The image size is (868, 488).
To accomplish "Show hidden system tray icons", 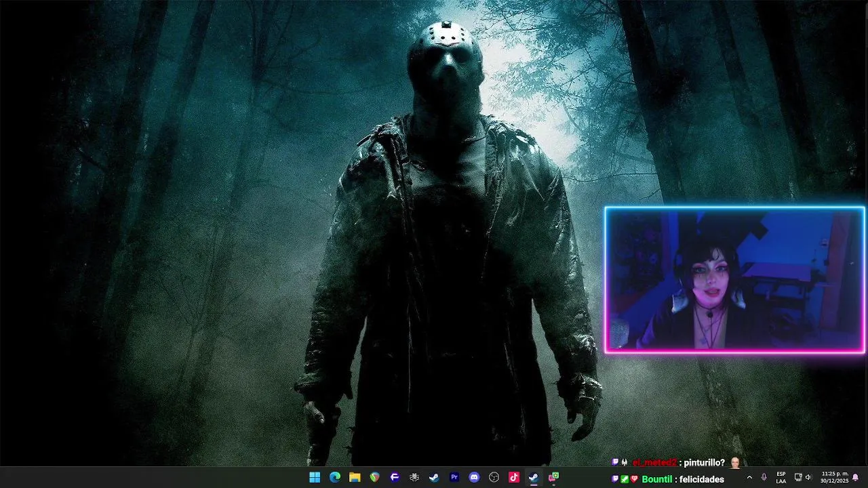I will click(749, 477).
